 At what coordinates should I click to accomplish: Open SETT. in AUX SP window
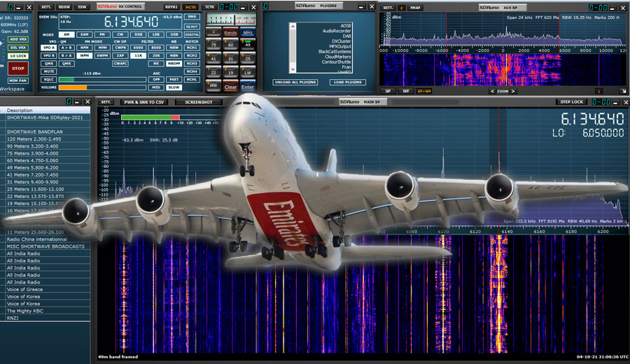click(x=388, y=8)
